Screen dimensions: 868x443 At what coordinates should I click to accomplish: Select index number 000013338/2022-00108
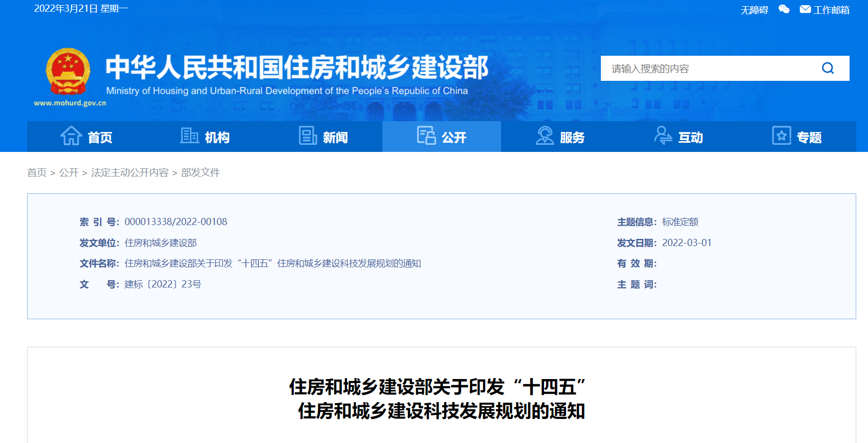pos(176,221)
